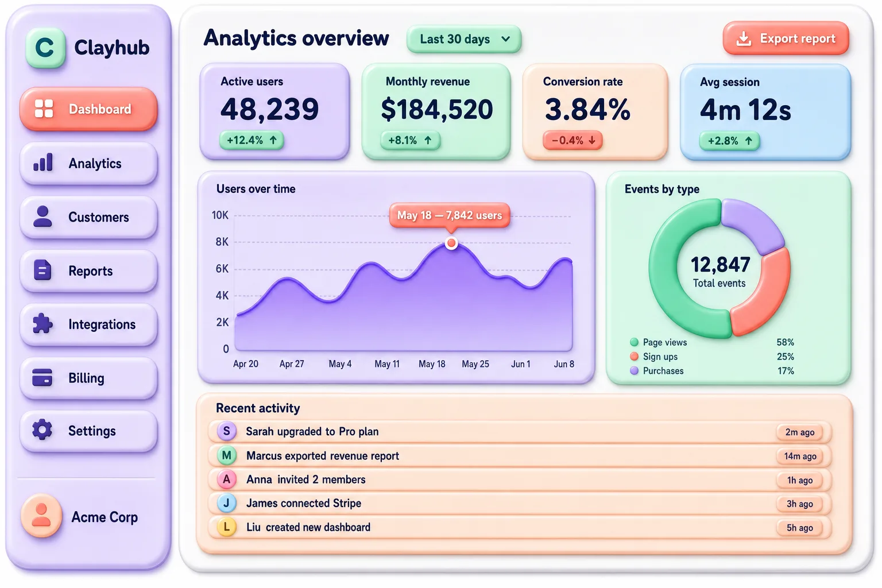Open the Settings menu item
Image resolution: width=882 pixels, height=588 pixels.
pyautogui.click(x=88, y=431)
